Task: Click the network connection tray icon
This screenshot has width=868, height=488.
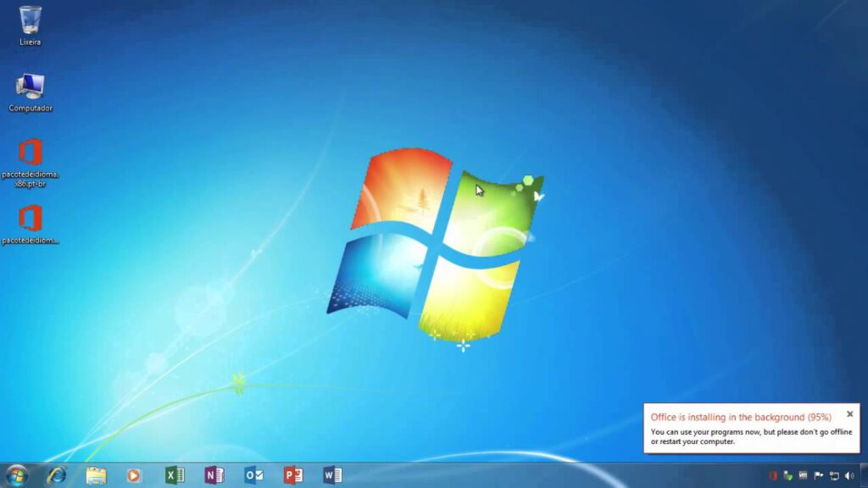Action: point(834,476)
